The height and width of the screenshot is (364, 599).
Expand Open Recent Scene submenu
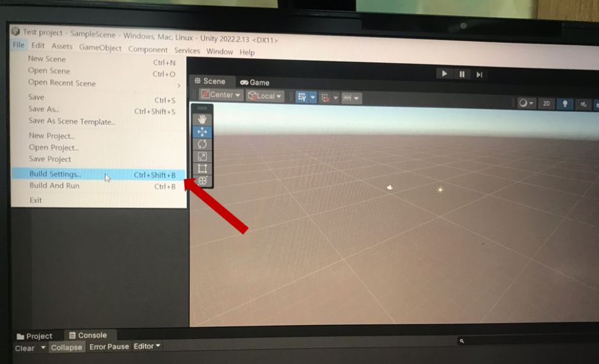[x=99, y=84]
